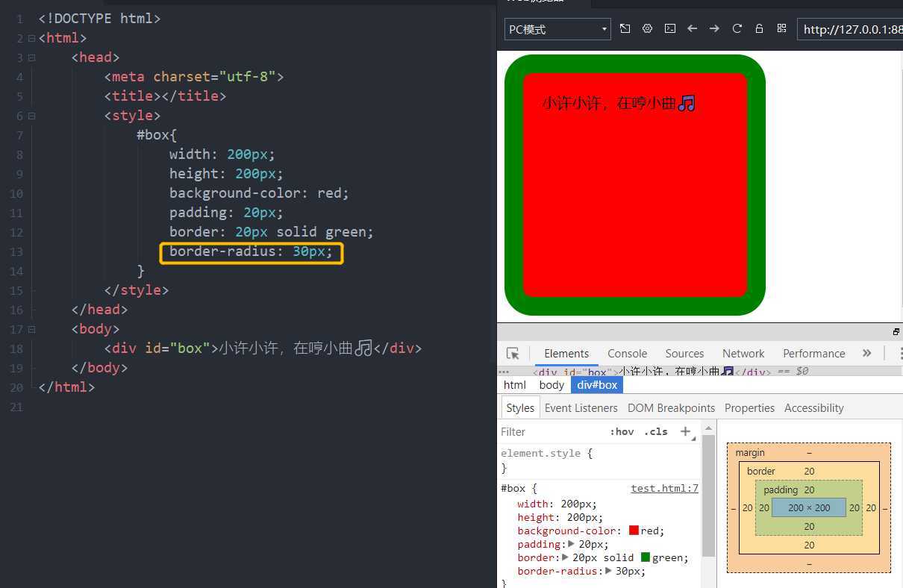This screenshot has width=903, height=588.
Task: Expand the border-radius shorthand triangle
Action: click(x=608, y=571)
